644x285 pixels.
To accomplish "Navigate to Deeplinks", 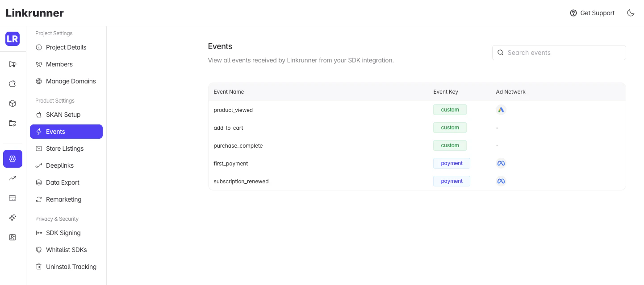I will (66, 165).
